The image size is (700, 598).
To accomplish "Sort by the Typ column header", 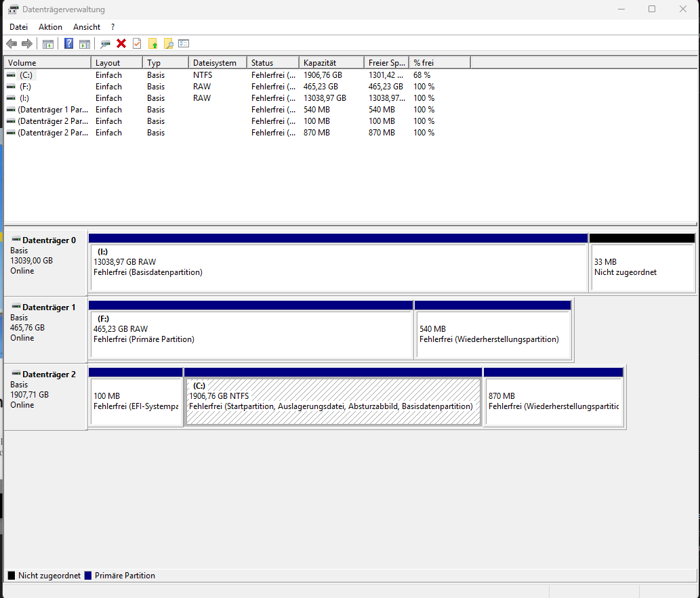I will tap(165, 62).
